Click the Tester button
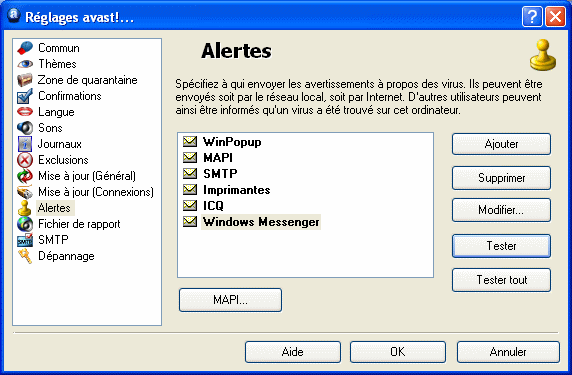 [501, 246]
